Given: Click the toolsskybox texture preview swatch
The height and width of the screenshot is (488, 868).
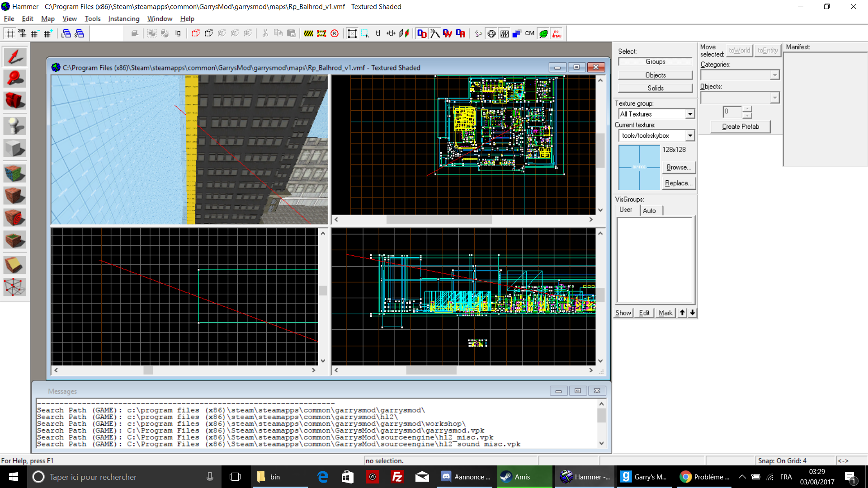Looking at the screenshot, I should [639, 167].
